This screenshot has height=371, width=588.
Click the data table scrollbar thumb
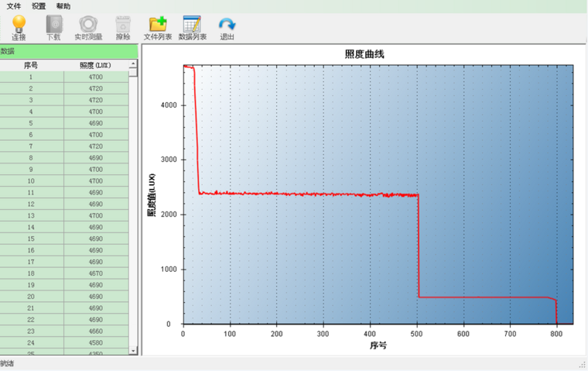click(133, 72)
